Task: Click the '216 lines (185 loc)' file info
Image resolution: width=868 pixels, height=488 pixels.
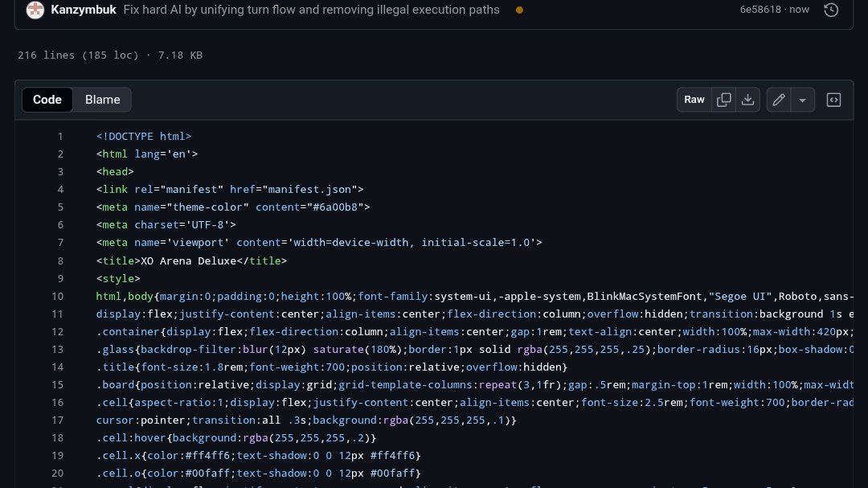Action: tap(78, 55)
